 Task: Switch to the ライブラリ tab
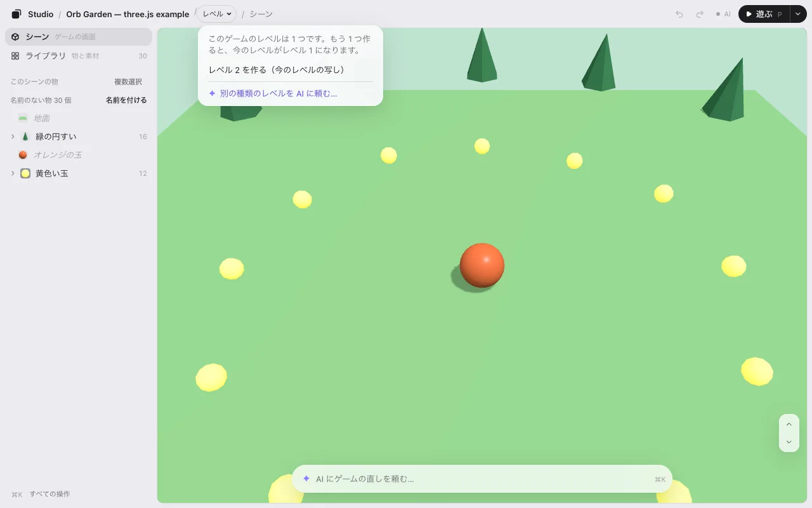(x=79, y=56)
